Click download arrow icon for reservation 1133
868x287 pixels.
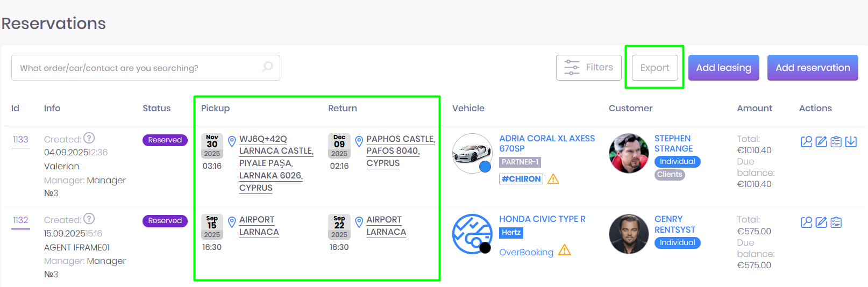coord(851,141)
